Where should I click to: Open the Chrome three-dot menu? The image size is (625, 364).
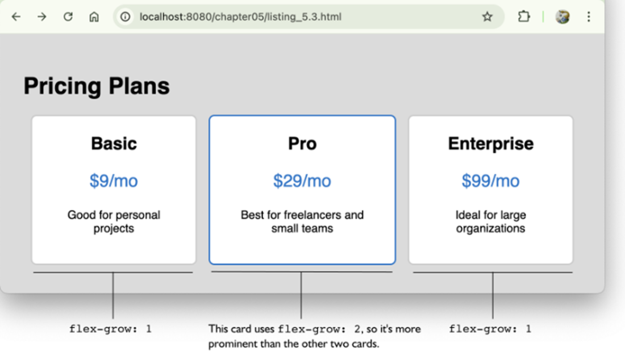[589, 17]
